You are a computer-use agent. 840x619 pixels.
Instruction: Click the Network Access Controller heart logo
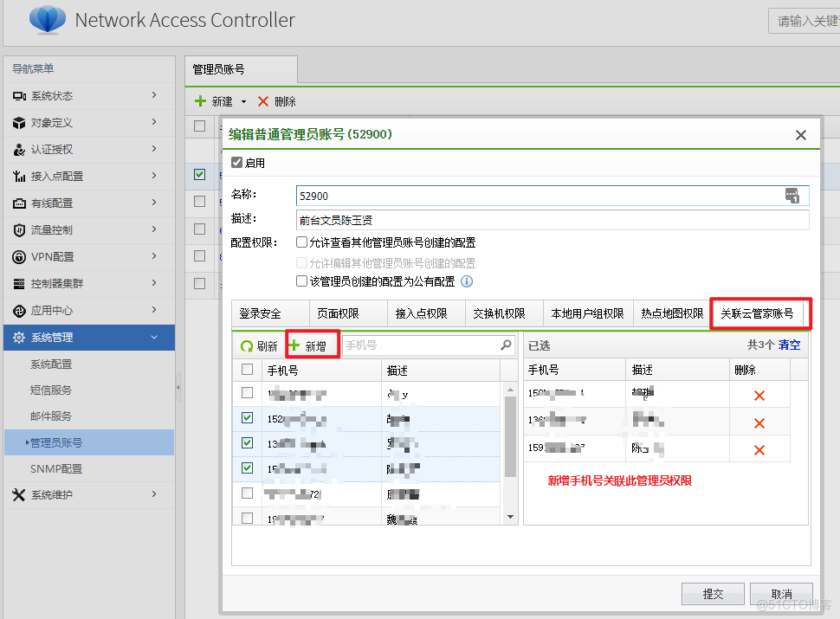pos(47,19)
